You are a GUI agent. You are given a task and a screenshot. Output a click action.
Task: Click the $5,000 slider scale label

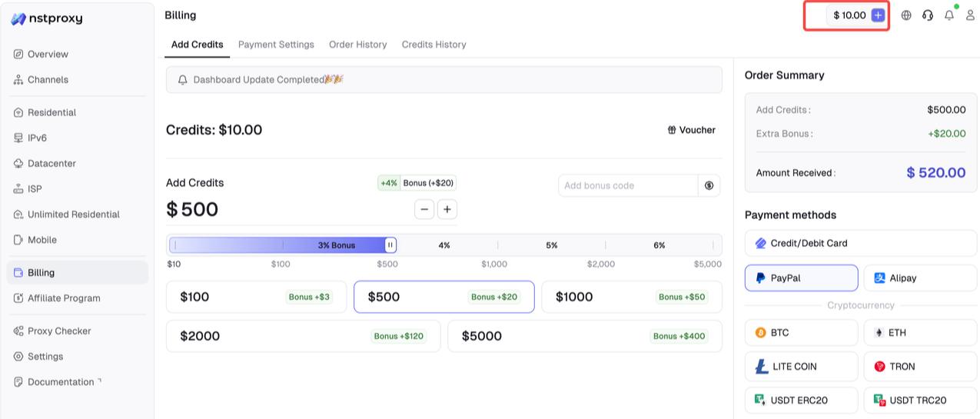(707, 264)
